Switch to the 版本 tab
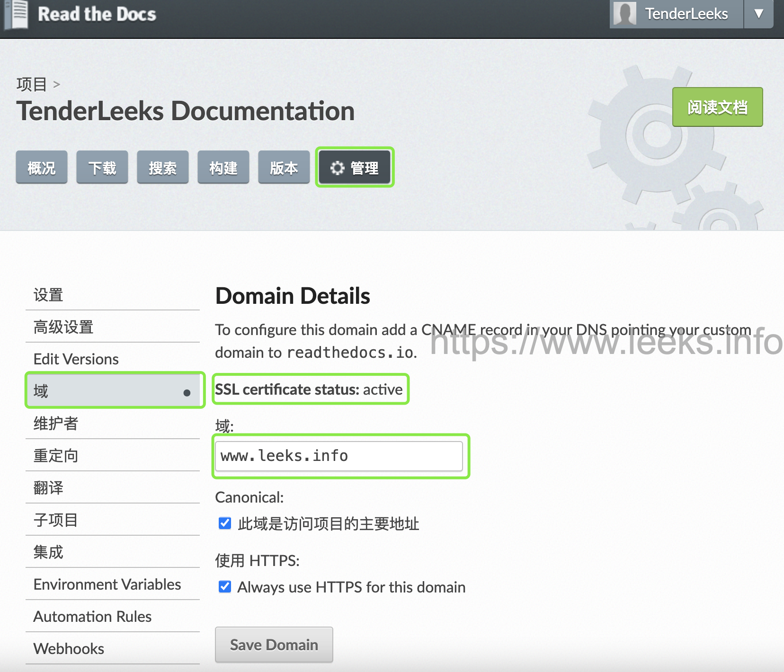 pyautogui.click(x=284, y=168)
